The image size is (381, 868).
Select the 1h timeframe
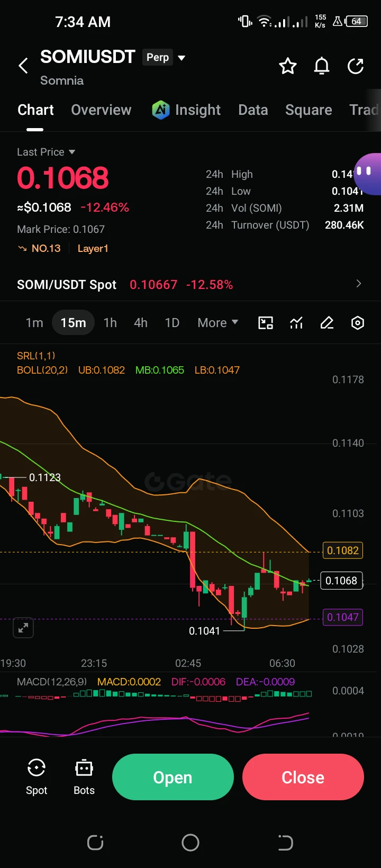tap(110, 323)
